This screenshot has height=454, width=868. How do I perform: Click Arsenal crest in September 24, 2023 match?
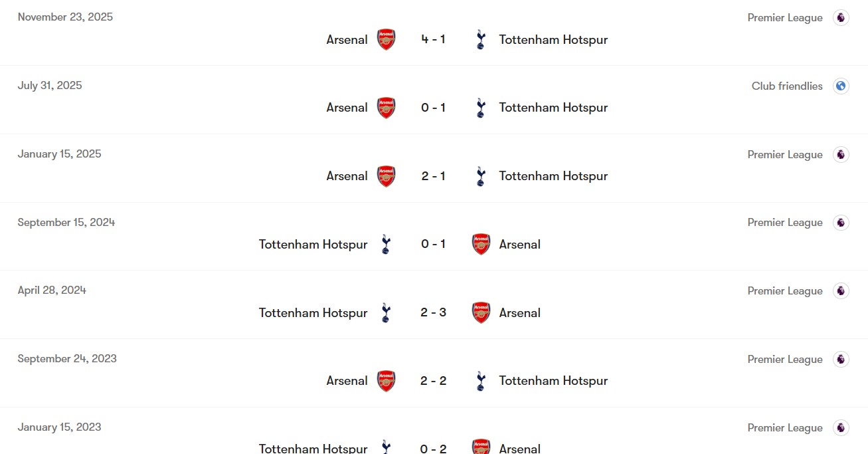(x=386, y=381)
